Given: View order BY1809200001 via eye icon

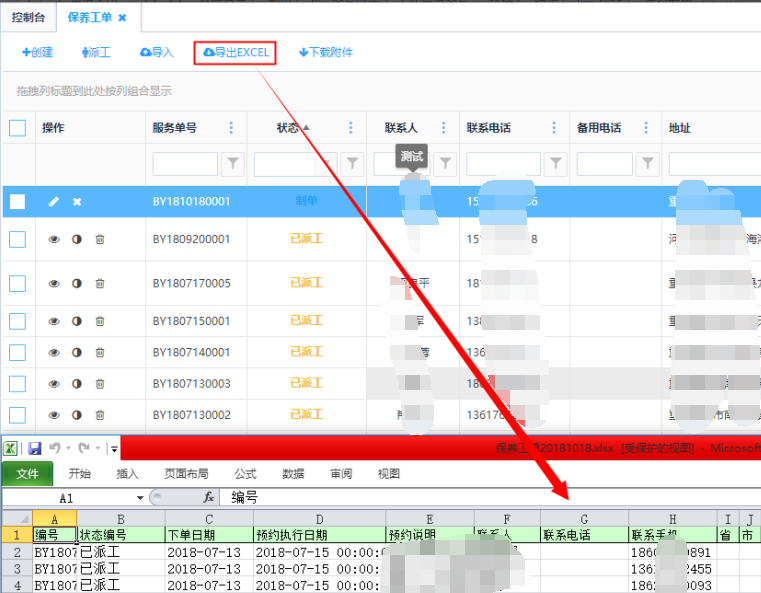Looking at the screenshot, I should point(54,240).
